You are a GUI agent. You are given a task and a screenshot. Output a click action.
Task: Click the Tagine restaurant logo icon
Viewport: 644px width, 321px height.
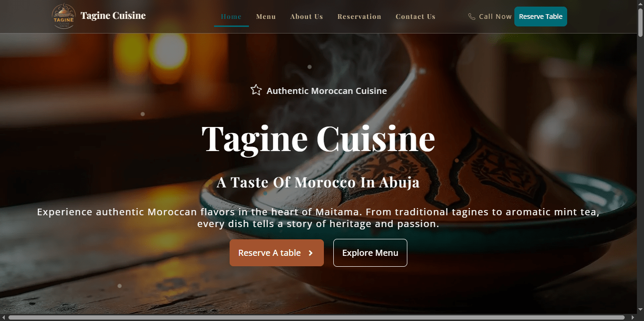click(64, 16)
